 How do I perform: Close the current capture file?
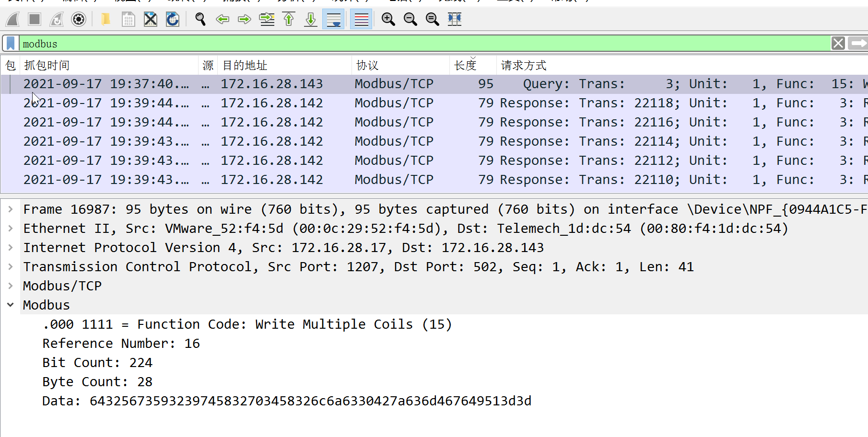[151, 19]
